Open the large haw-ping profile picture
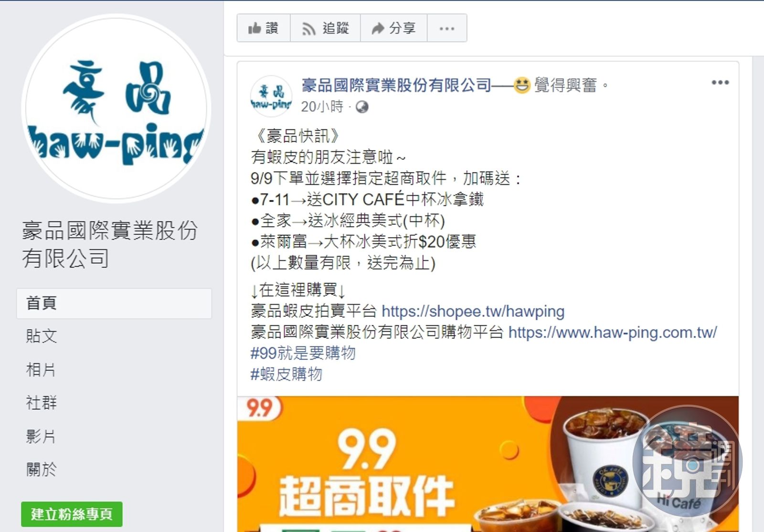The image size is (764, 532). point(116,109)
